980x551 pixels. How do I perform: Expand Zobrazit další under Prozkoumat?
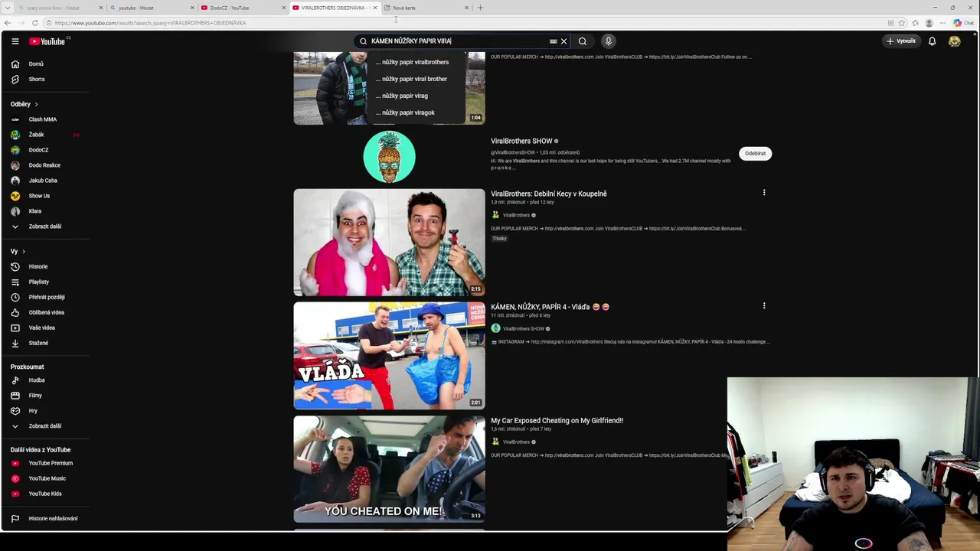[45, 426]
